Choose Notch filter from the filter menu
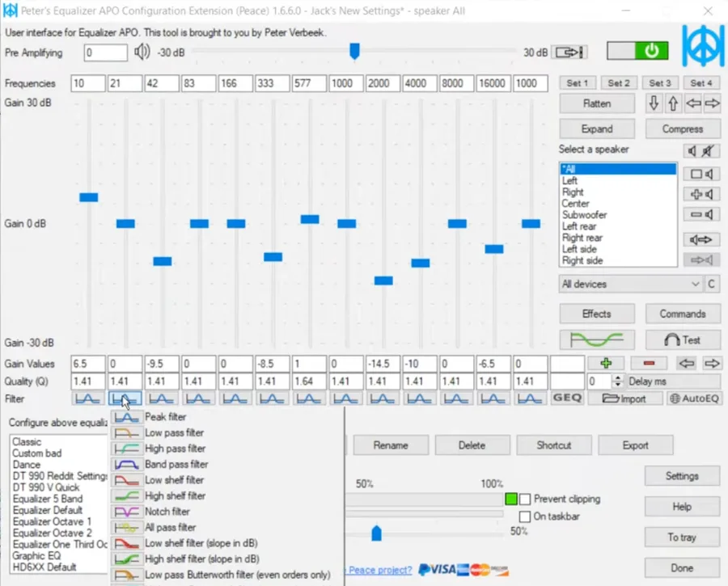Viewport: 728px width, 586px height. pyautogui.click(x=170, y=511)
